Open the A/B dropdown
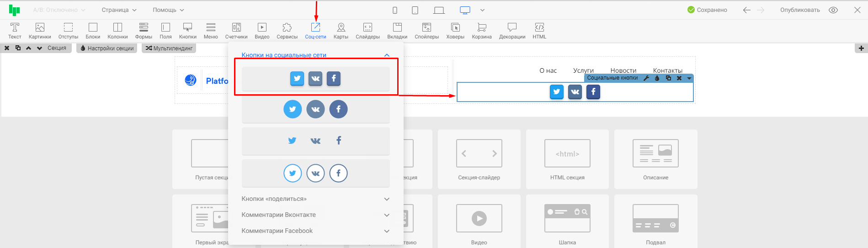This screenshot has height=248, width=868. pos(59,10)
